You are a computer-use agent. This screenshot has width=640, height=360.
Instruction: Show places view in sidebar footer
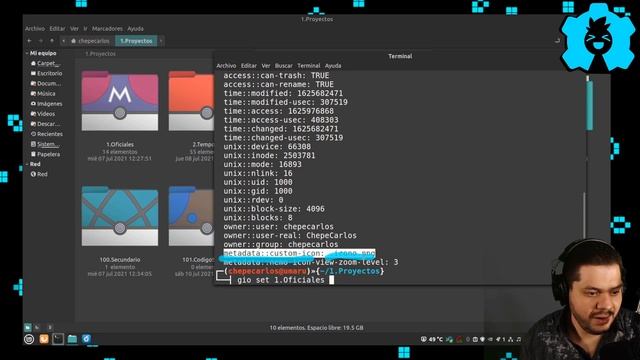point(28,327)
